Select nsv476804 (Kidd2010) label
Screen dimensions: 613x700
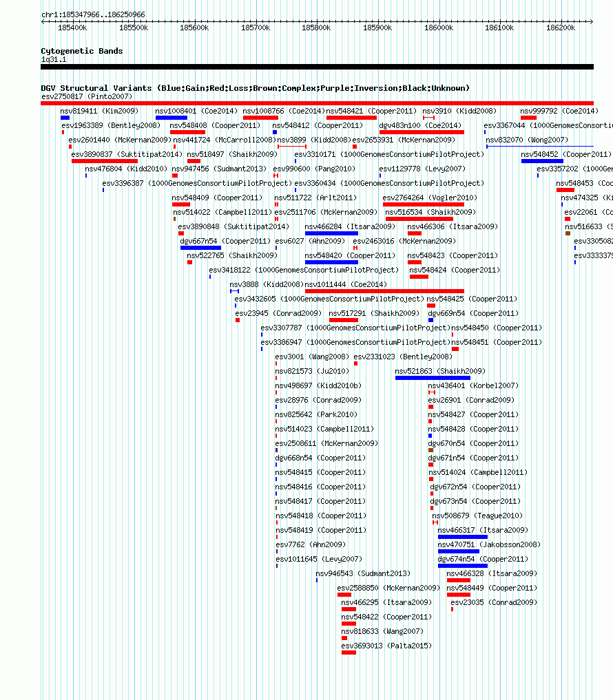127,169
